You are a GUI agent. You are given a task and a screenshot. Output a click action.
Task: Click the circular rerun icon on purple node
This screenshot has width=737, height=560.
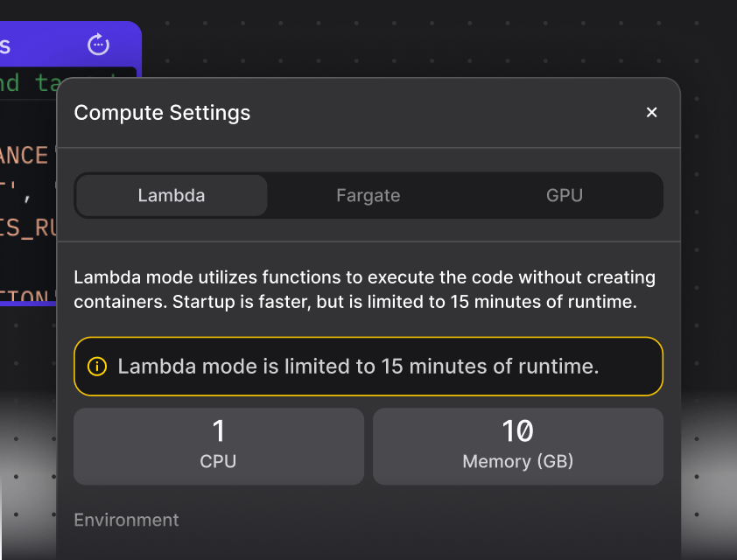(98, 45)
